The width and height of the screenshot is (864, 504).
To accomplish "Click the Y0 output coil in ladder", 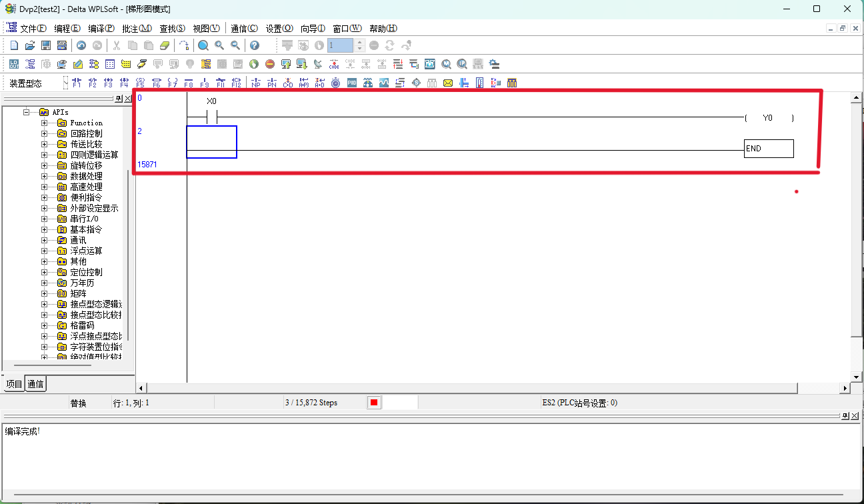I will [x=769, y=117].
